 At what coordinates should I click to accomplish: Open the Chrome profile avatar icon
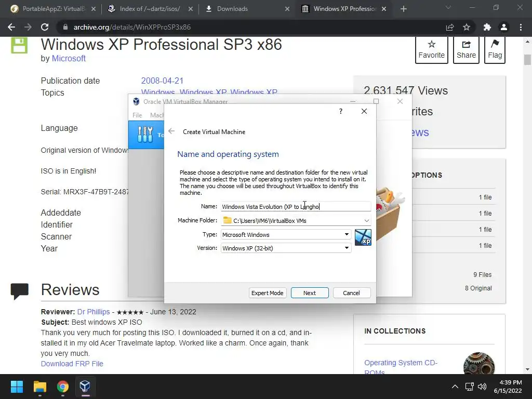pyautogui.click(x=504, y=27)
